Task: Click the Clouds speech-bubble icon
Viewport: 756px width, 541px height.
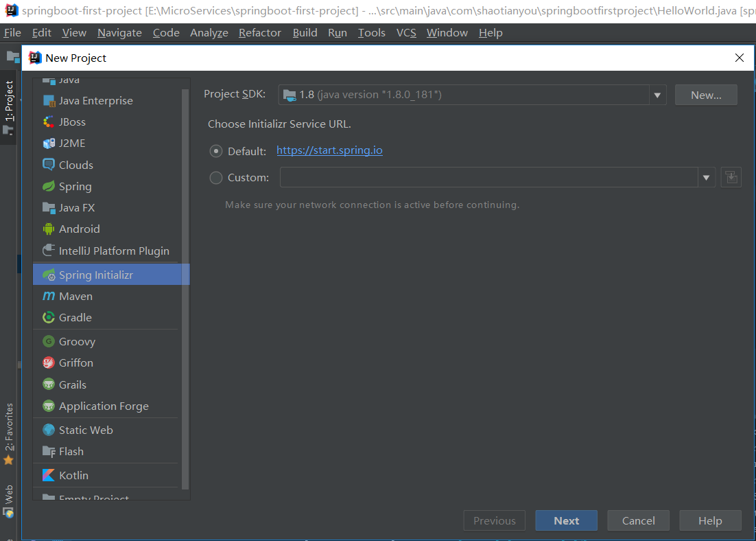Action: pos(49,165)
